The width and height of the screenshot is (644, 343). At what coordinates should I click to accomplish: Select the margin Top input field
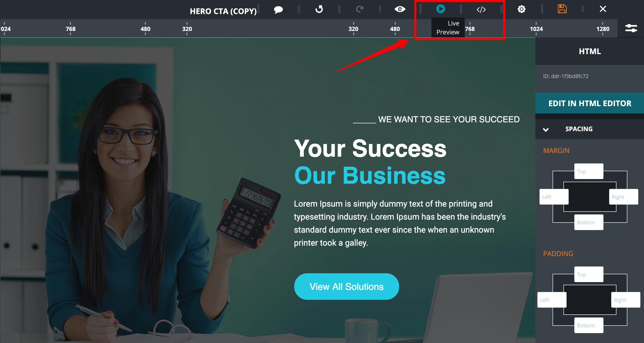click(x=589, y=171)
